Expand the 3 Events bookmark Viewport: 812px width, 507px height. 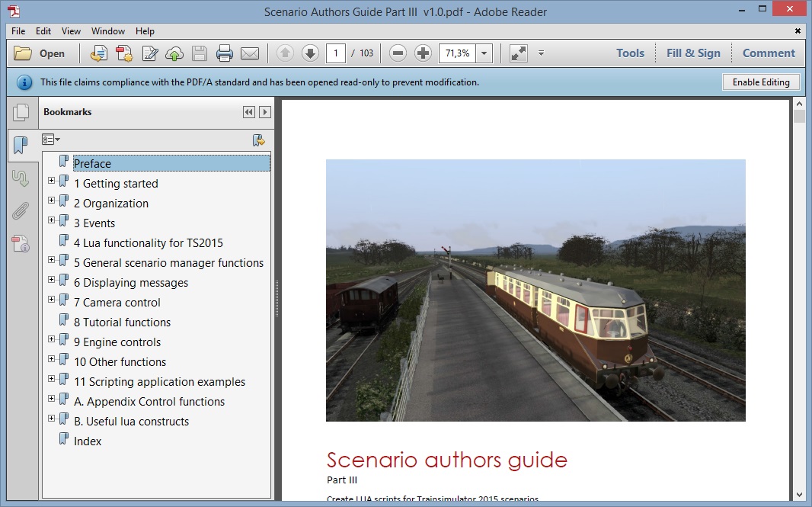51,220
